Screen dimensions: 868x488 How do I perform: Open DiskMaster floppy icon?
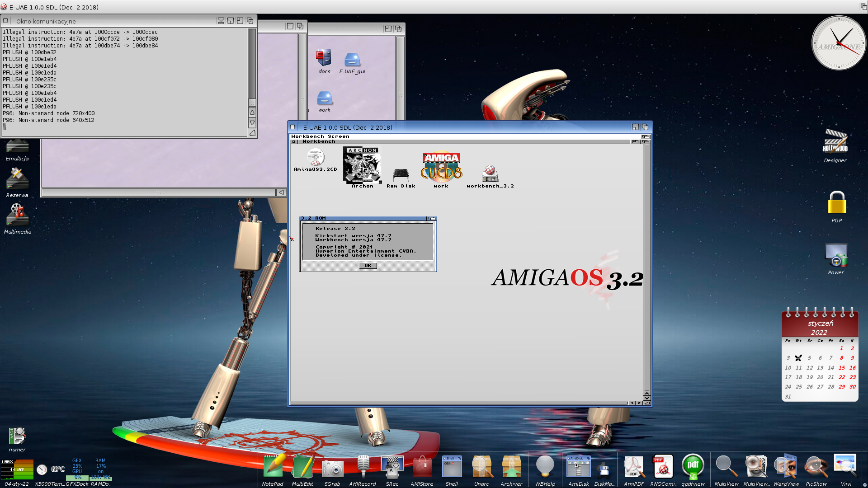[604, 471]
